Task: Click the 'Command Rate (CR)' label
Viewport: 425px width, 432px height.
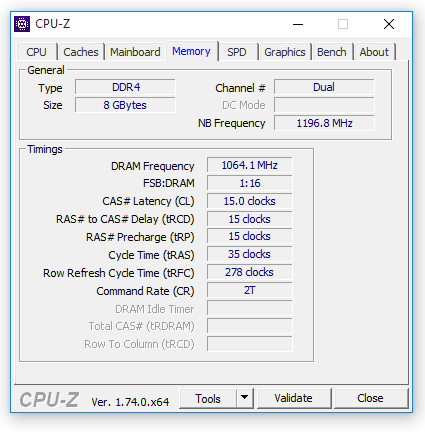Action: pyautogui.click(x=145, y=291)
